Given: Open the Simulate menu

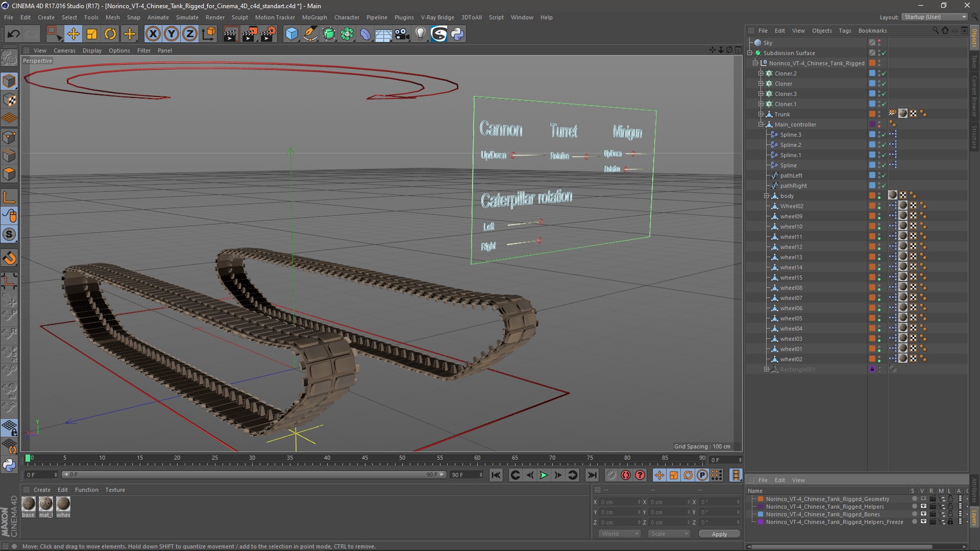Looking at the screenshot, I should pos(187,17).
